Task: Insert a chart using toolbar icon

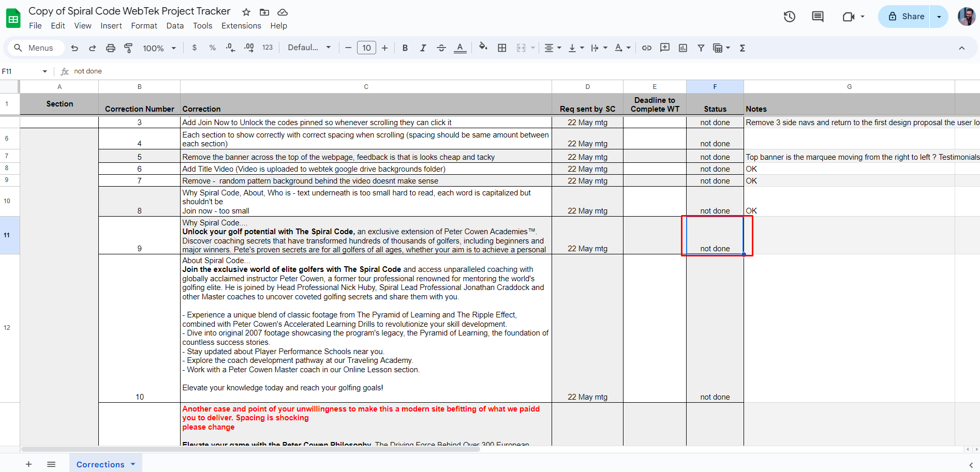Action: (683, 48)
